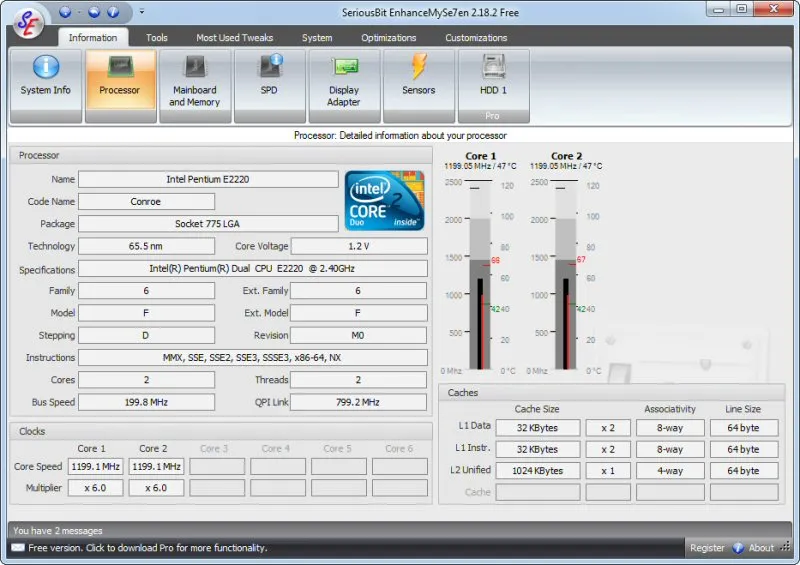The width and height of the screenshot is (800, 565).
Task: Click the 'Processor: Detailed information' heading
Action: tap(401, 135)
